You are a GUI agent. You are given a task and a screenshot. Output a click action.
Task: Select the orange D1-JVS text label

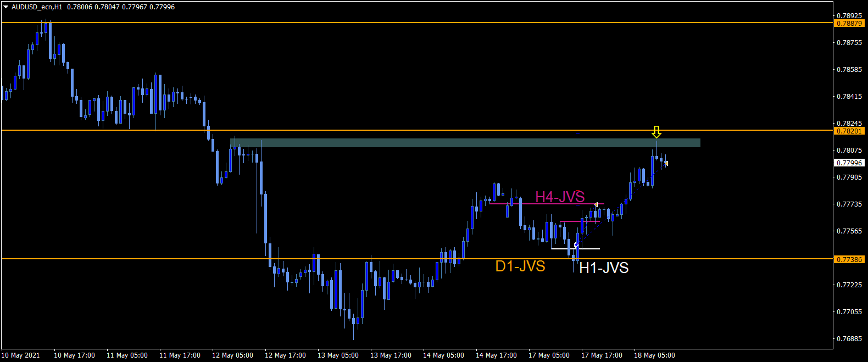tap(520, 266)
